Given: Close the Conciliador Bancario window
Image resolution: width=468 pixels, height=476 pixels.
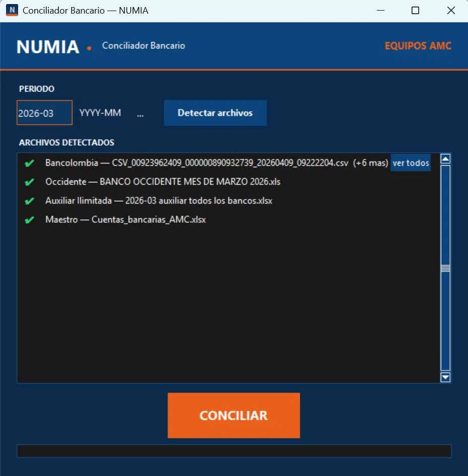Looking at the screenshot, I should (451, 10).
